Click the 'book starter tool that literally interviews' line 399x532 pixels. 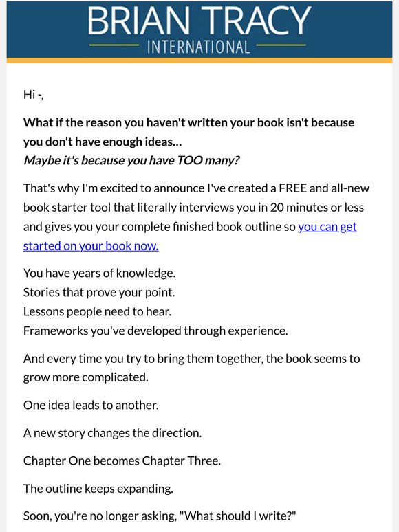pyautogui.click(x=193, y=208)
